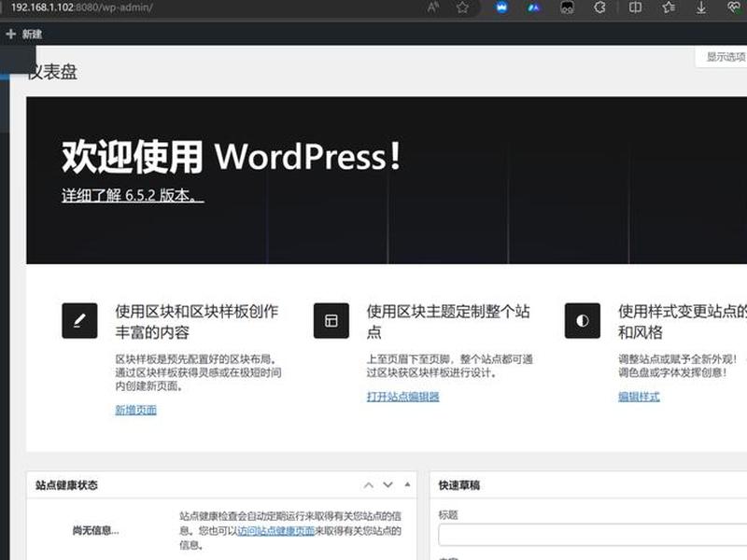The height and width of the screenshot is (560, 747).
Task: Click the 使用区块主题定制整个站点 heading
Action: click(448, 321)
